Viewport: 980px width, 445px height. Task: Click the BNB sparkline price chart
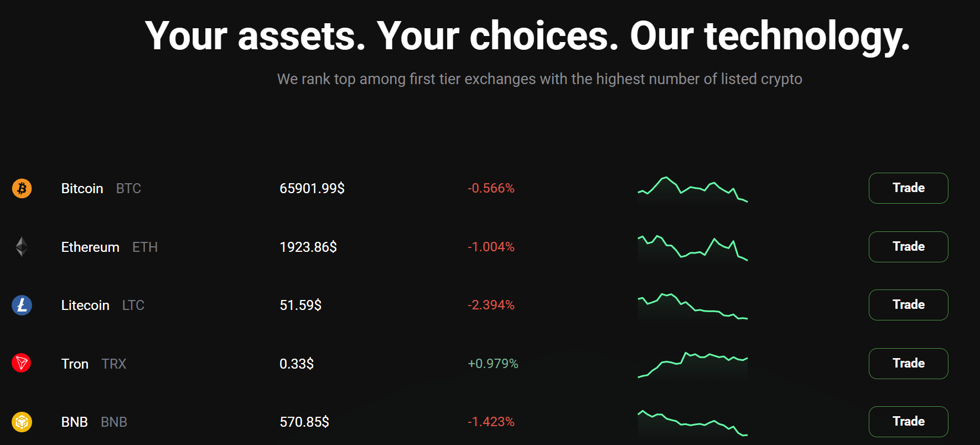coord(693,424)
